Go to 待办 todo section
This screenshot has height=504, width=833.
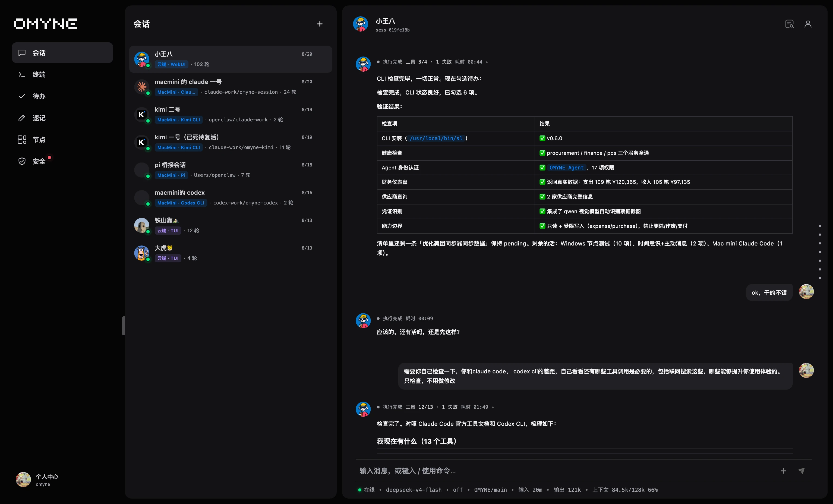62,96
